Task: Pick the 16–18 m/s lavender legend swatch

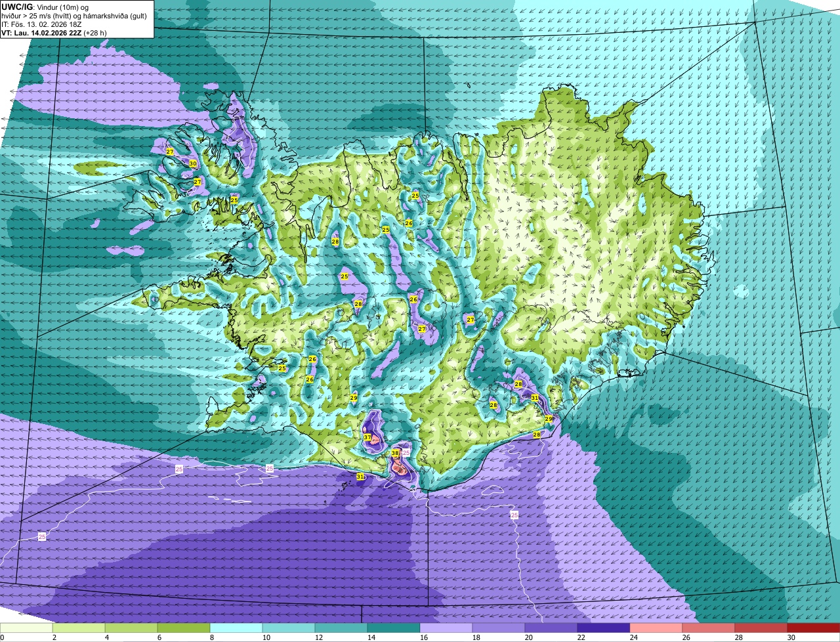Action: (446, 628)
